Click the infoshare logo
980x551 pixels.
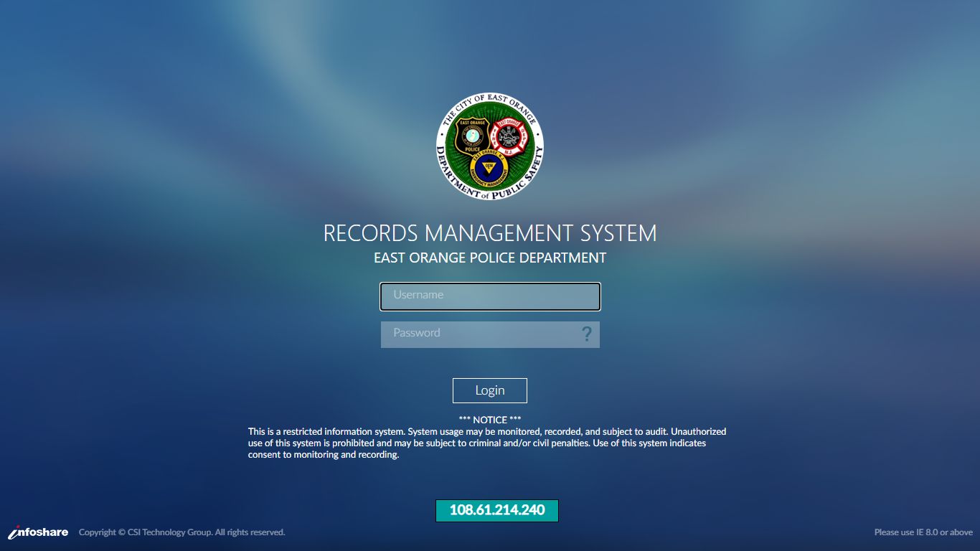(38, 532)
